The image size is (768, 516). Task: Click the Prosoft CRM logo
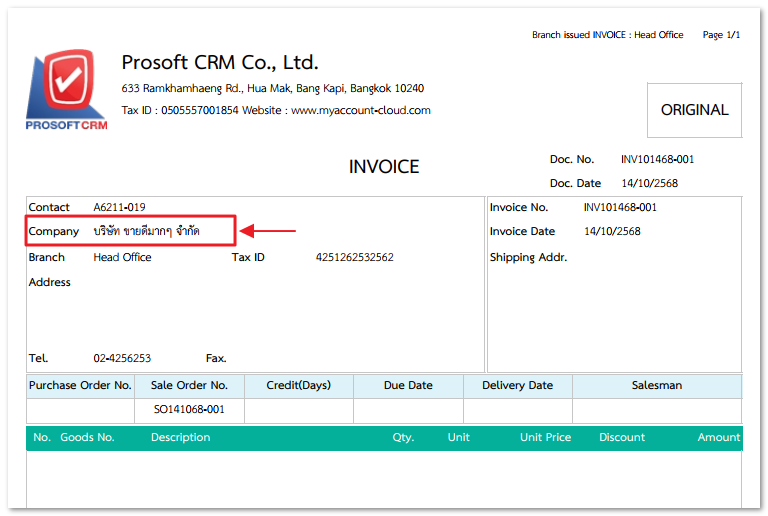66,90
